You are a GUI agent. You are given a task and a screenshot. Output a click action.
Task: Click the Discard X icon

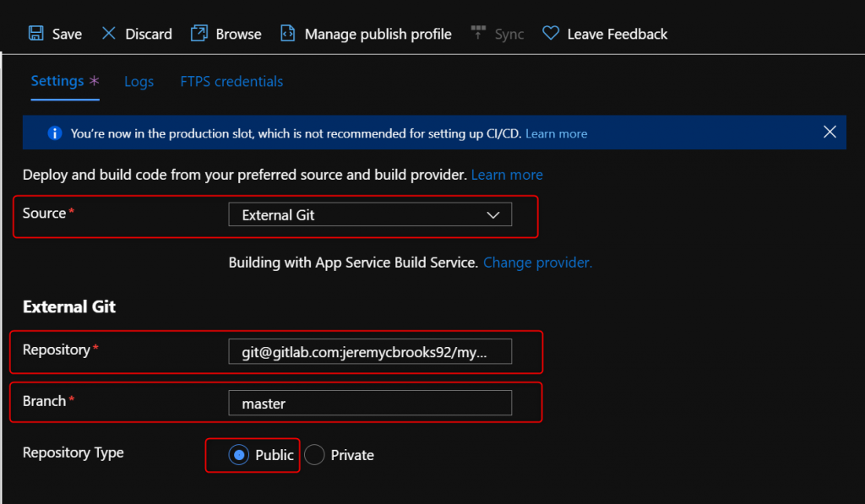[109, 33]
